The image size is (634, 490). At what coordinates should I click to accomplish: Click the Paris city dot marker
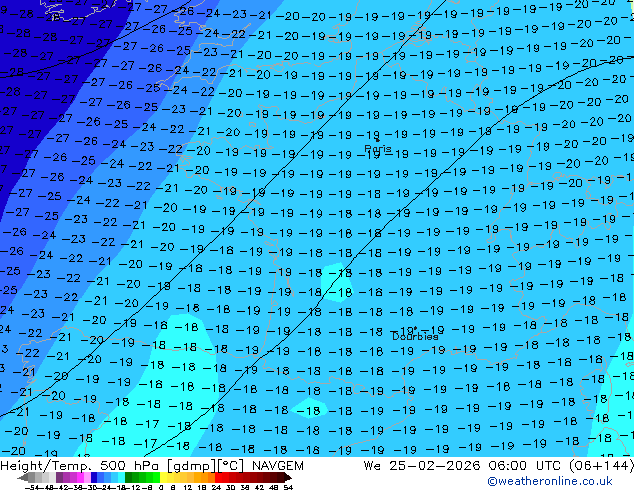pyautogui.click(x=378, y=140)
